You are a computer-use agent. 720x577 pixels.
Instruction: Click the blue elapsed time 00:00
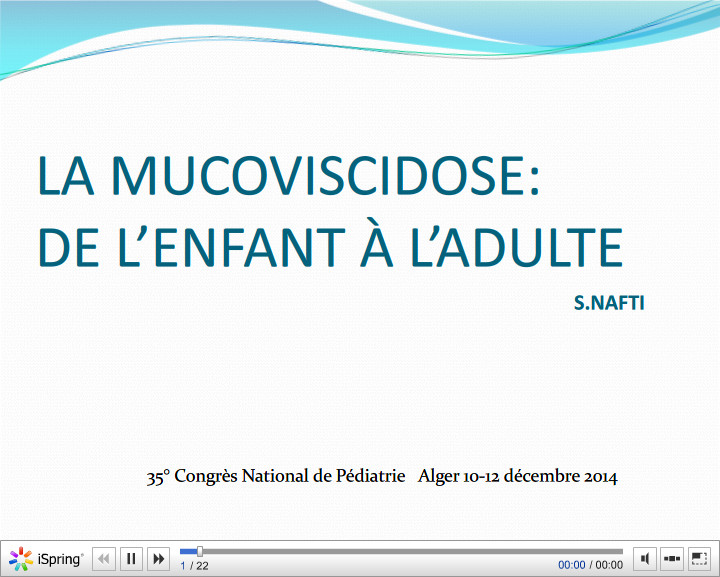(x=571, y=565)
